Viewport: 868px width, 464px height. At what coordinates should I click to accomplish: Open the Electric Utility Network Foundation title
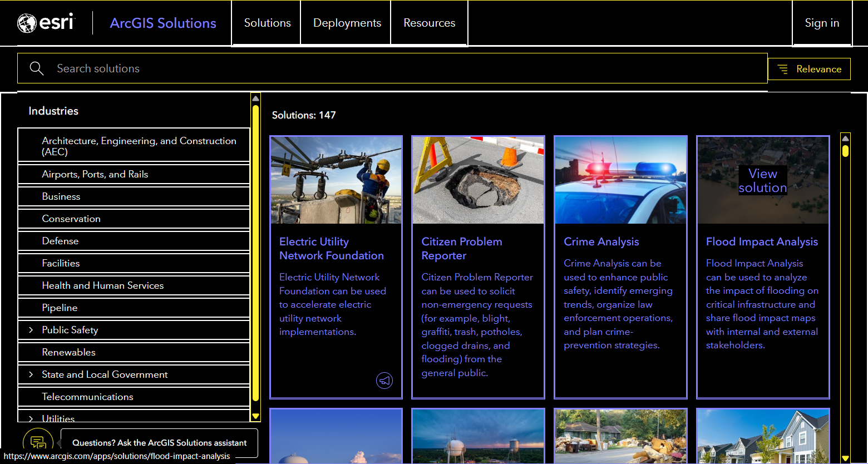332,249
